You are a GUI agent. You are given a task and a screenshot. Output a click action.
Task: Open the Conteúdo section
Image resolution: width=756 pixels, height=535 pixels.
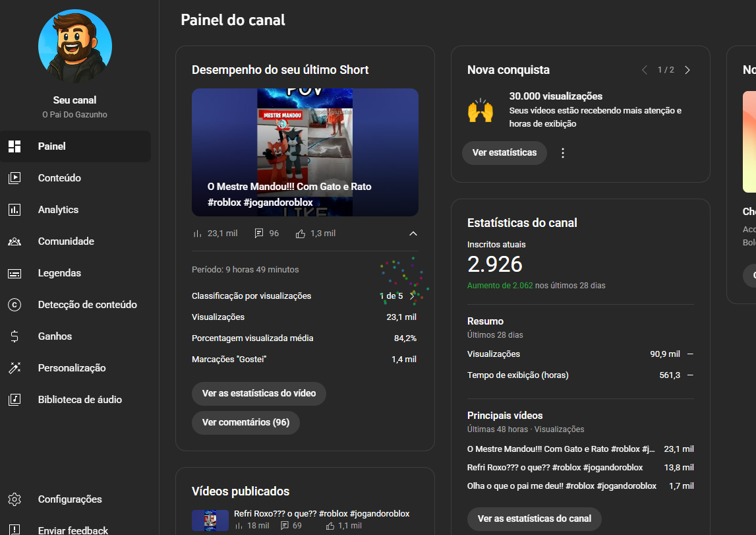[75, 178]
